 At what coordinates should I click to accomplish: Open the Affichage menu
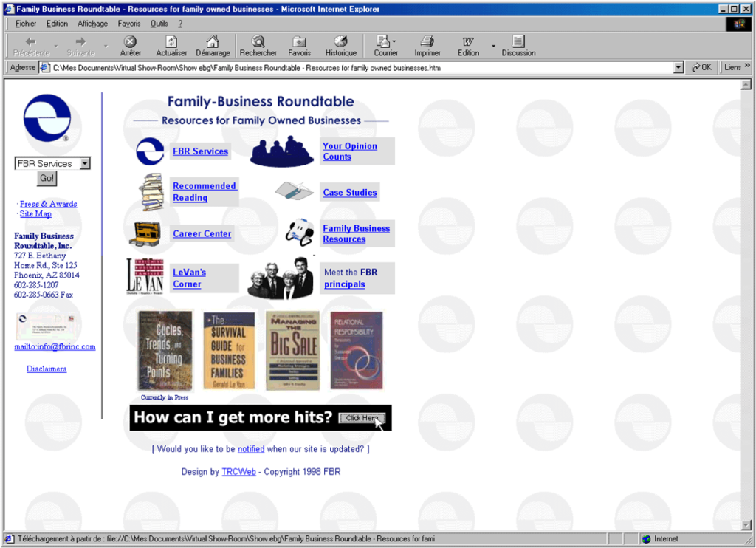(92, 24)
